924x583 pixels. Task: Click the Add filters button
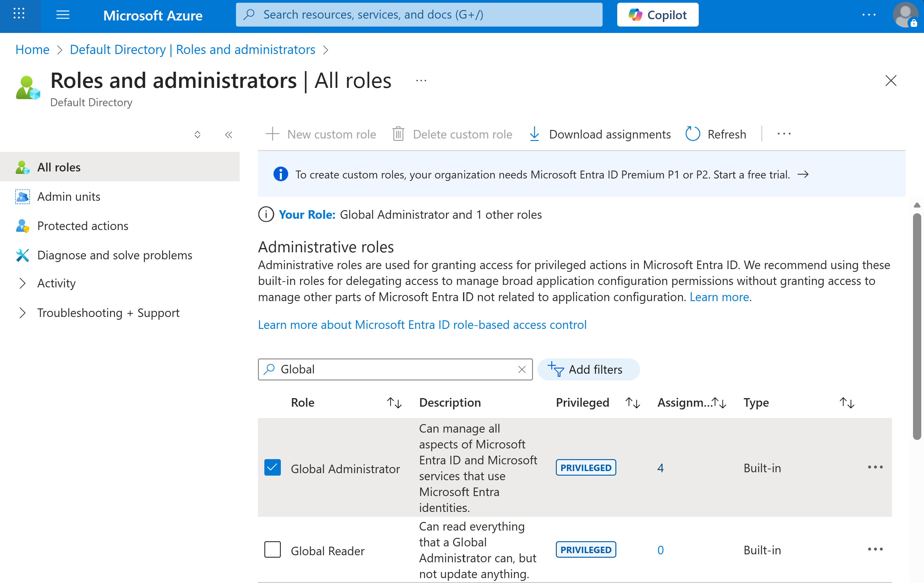pos(588,369)
